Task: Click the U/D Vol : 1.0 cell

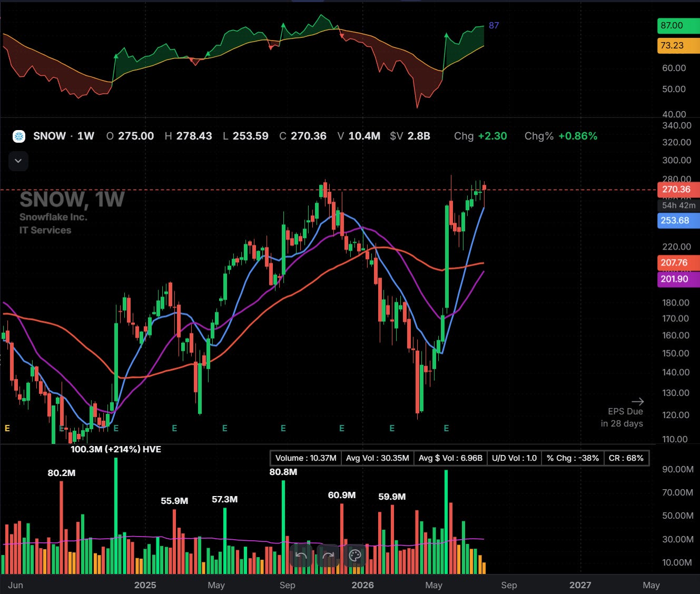Action: 514,458
